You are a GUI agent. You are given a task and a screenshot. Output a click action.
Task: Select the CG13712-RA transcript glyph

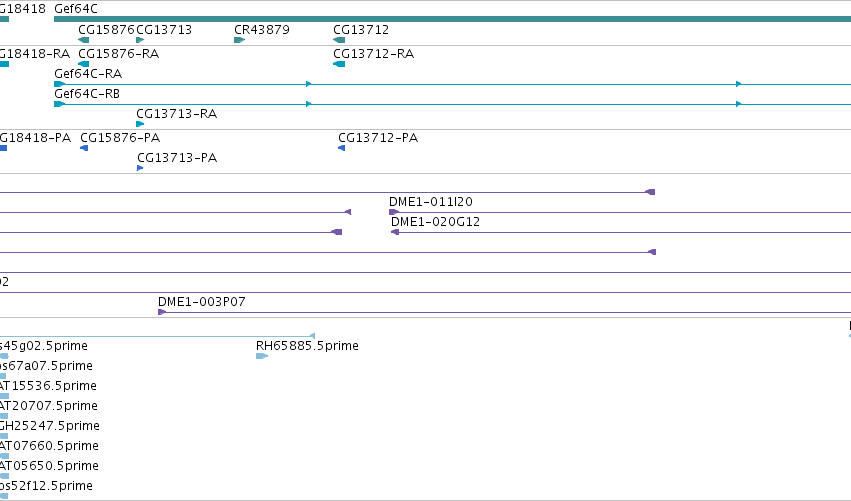[x=339, y=64]
